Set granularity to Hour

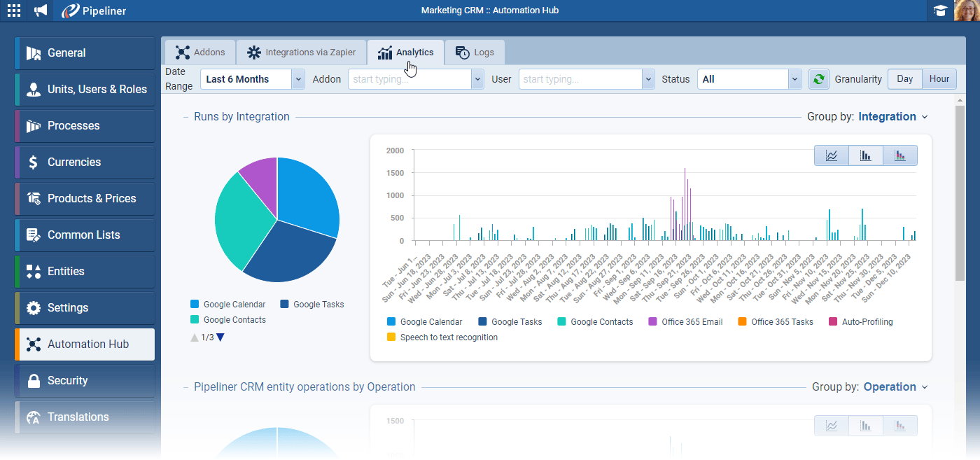click(939, 79)
